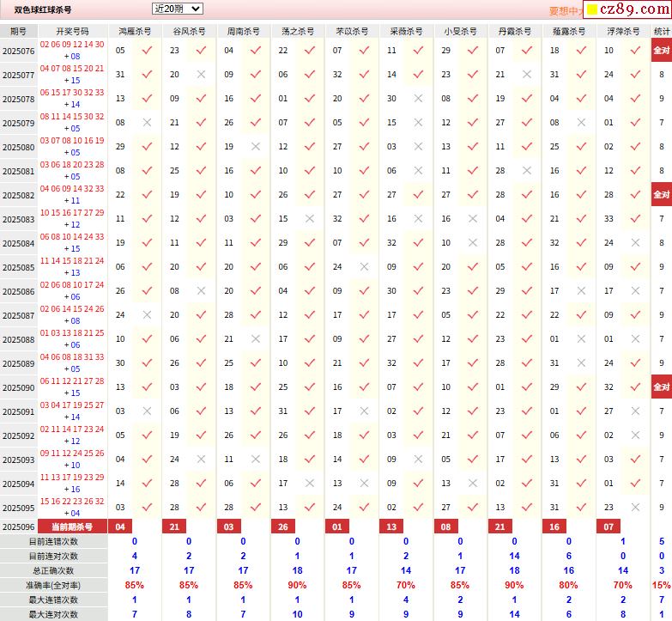This screenshot has height=621, width=672.
Task: Click the 15% full-correct rate in 统计 column
Action: pos(662,585)
